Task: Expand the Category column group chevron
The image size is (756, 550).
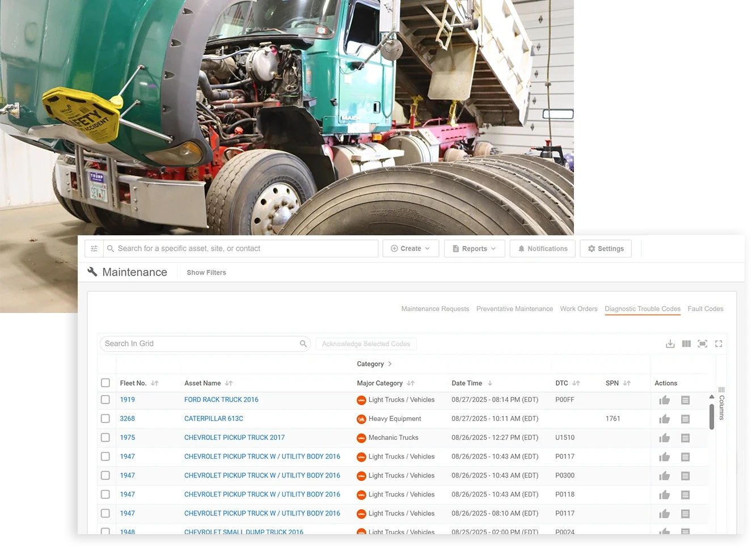Action: coord(390,364)
